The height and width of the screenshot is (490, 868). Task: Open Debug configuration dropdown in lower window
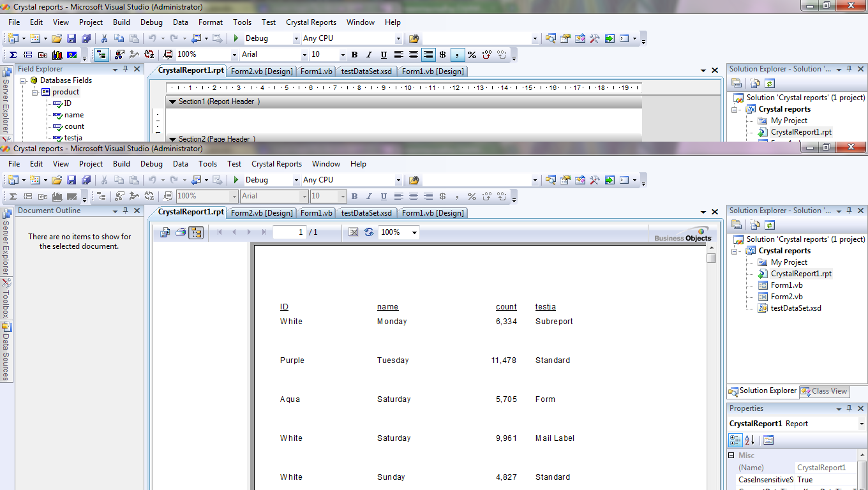click(x=296, y=181)
